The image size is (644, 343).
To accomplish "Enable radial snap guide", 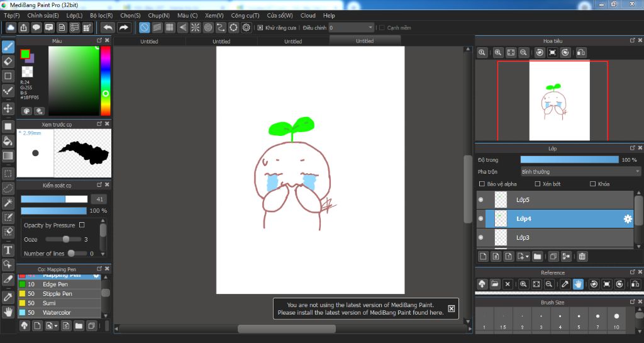I will pos(195,28).
